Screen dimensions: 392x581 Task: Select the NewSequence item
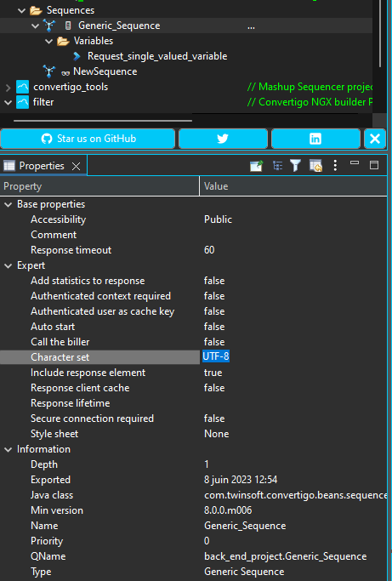[x=105, y=71]
